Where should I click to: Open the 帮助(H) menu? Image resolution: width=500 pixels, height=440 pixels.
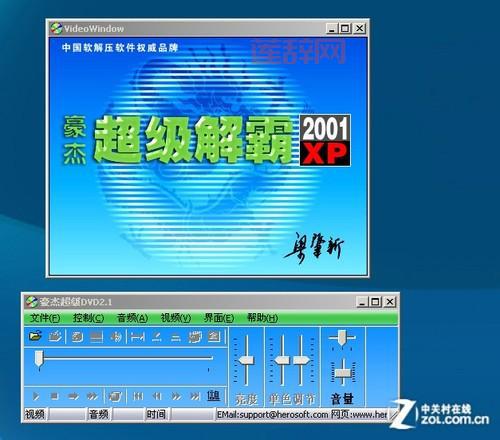[262, 318]
